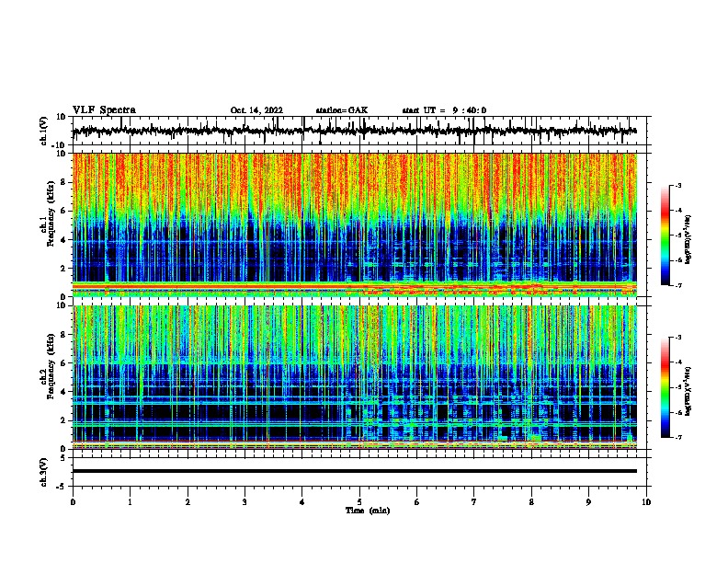
Task: Click time-axis tick label "6"
Action: click(417, 502)
